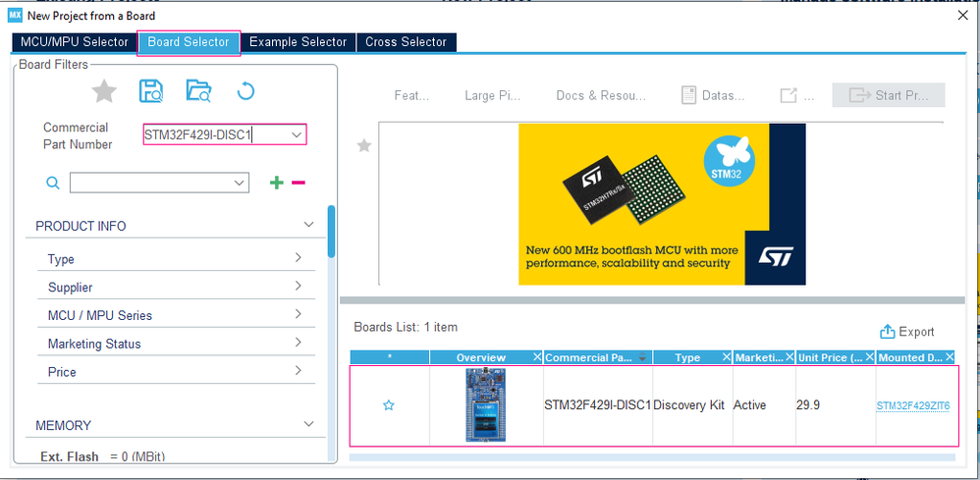Click the Discovery Kit type cell
This screenshot has width=980, height=480.
coord(692,405)
